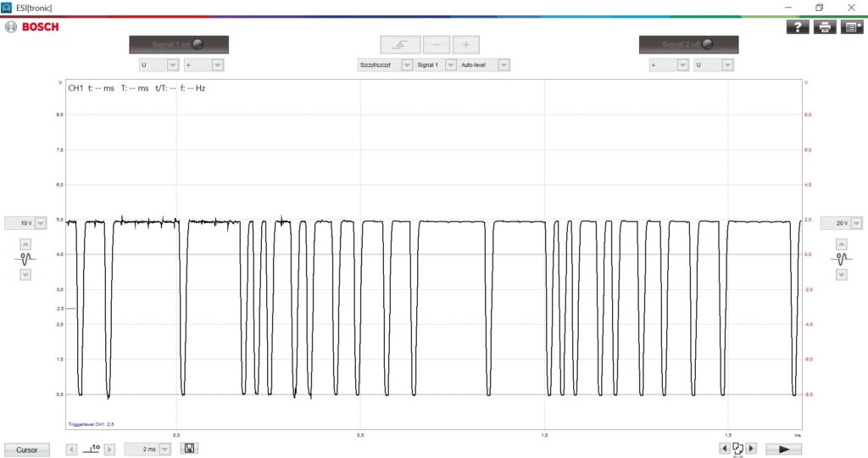The height and width of the screenshot is (458, 868).
Task: Click the Cursor button
Action: point(27,450)
